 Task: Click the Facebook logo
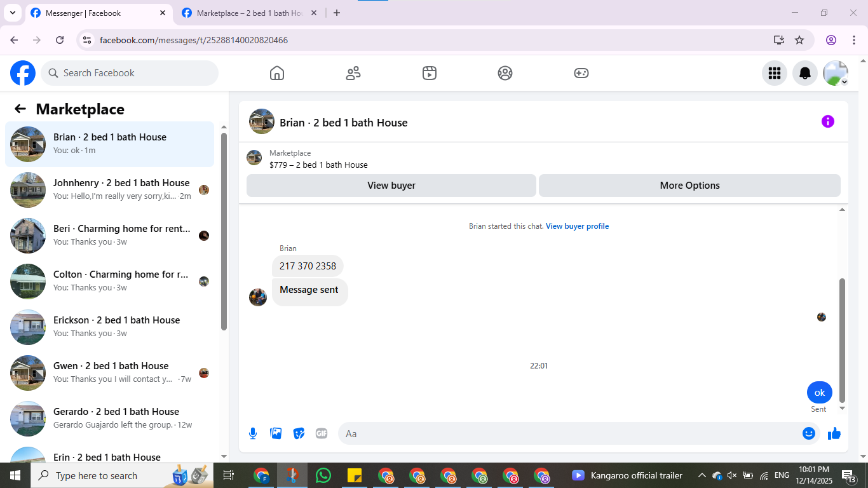[x=23, y=73]
